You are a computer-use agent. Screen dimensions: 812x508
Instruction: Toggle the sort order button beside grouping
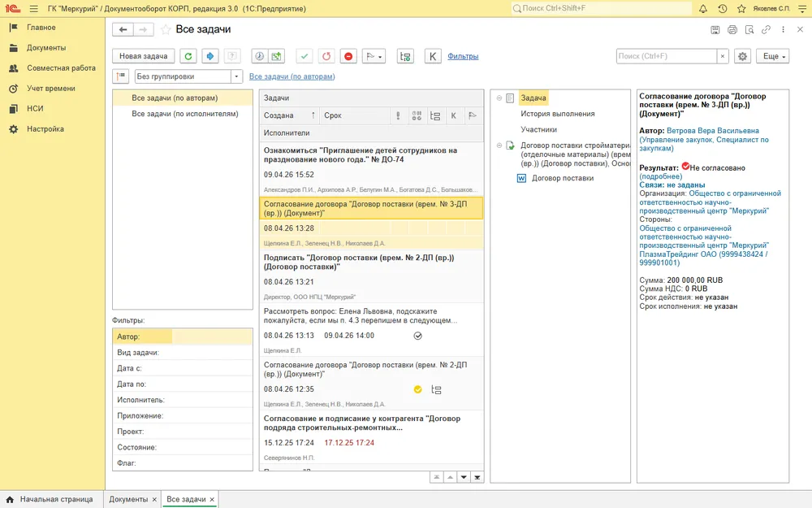click(x=121, y=76)
